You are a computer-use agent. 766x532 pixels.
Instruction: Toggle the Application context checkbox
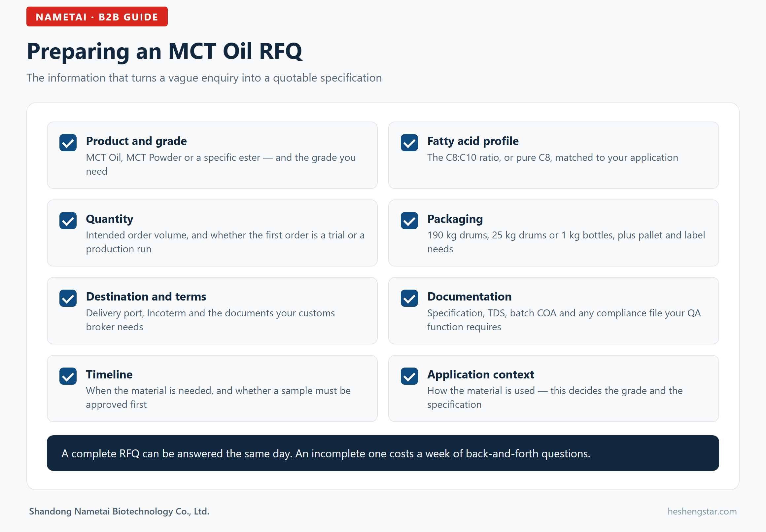409,376
